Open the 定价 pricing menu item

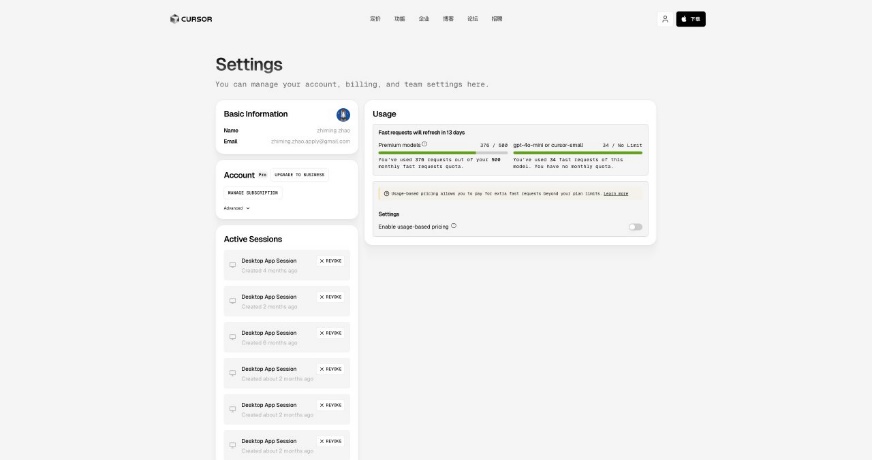[375, 19]
